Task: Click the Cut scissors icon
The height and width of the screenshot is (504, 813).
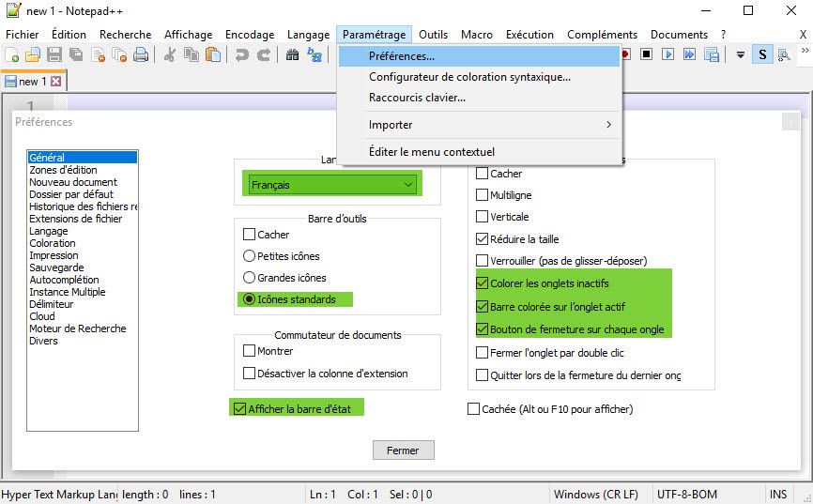Action: pyautogui.click(x=170, y=54)
